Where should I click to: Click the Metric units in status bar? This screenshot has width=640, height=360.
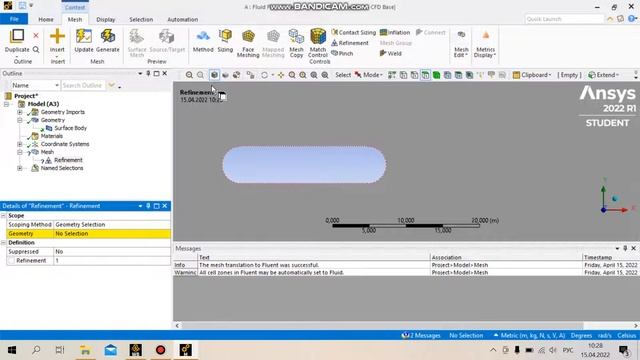[x=529, y=336]
